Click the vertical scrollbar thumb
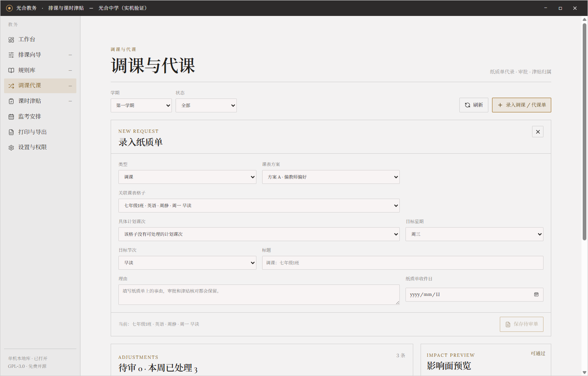Viewport: 588px width, 376px height. (585, 132)
